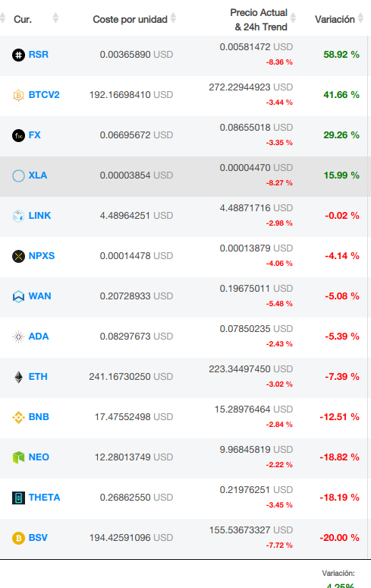371x588 pixels.
Task: Click the ETH diamond icon
Action: [x=18, y=377]
